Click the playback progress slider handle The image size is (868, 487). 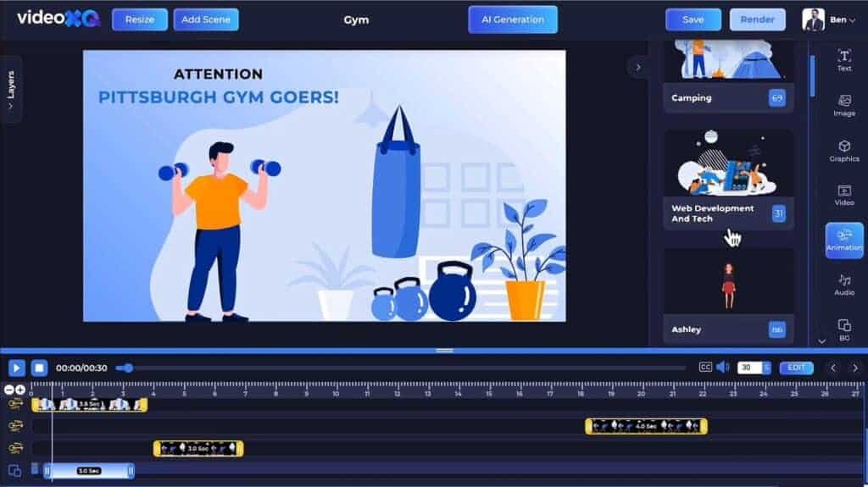pos(128,368)
